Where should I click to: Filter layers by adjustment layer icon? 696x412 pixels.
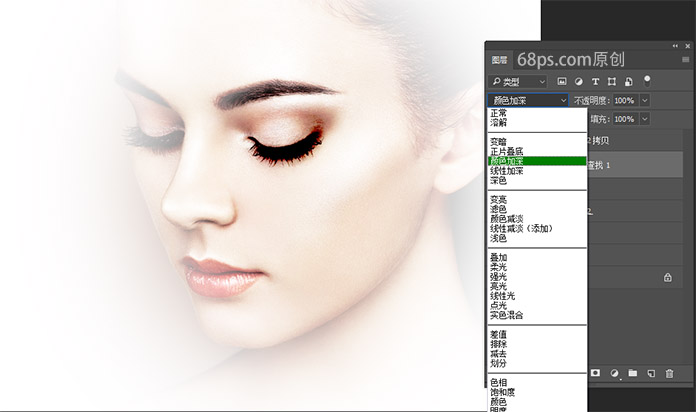pyautogui.click(x=579, y=82)
